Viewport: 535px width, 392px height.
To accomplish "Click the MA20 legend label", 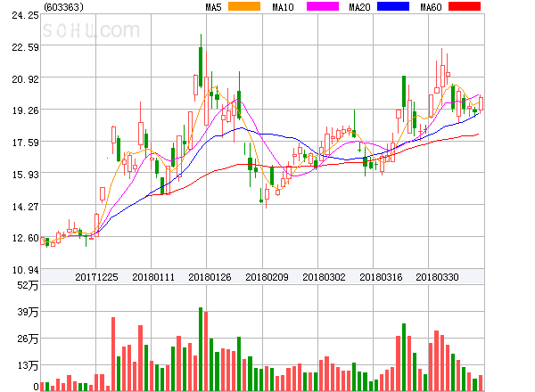I will pos(359,7).
